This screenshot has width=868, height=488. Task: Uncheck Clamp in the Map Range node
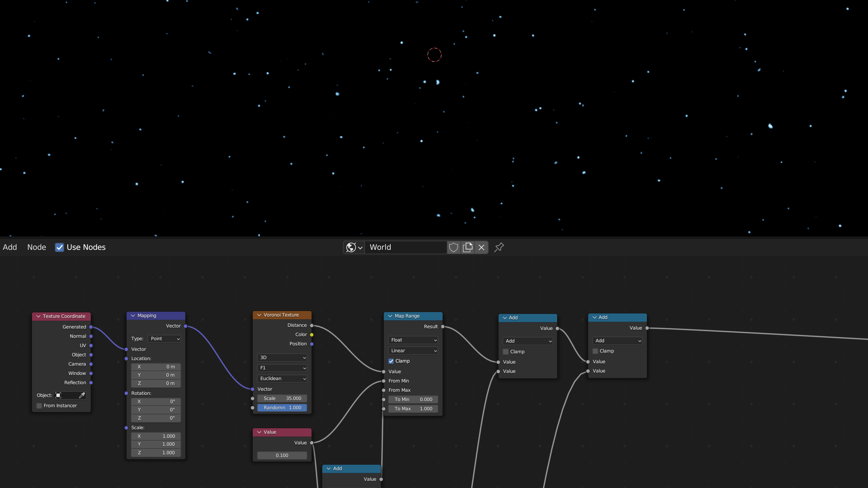(391, 361)
